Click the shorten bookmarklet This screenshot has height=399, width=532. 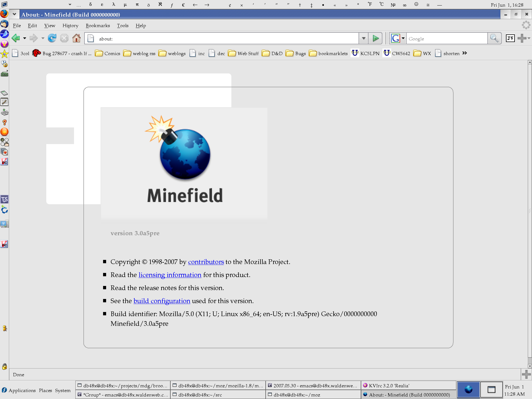(447, 53)
